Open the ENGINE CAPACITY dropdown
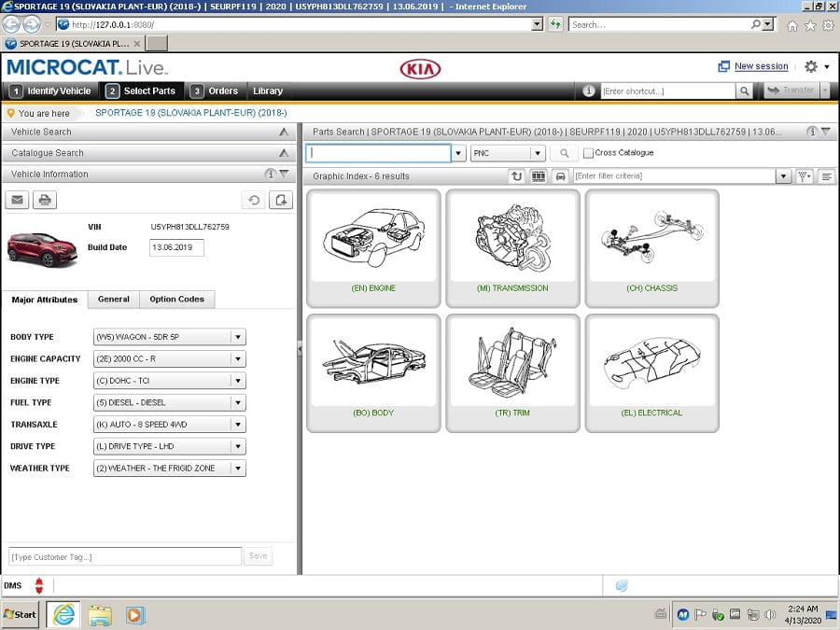Screen dimensions: 840x630 point(169,359)
